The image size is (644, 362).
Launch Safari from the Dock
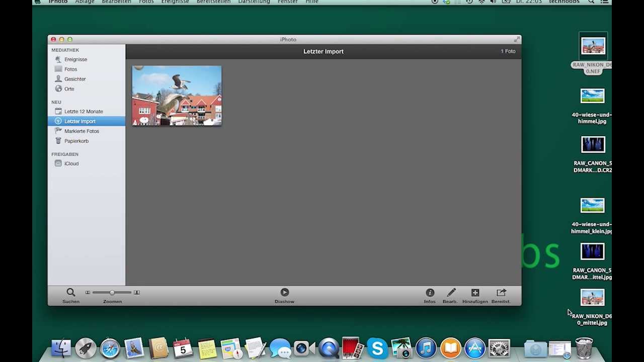tap(110, 348)
